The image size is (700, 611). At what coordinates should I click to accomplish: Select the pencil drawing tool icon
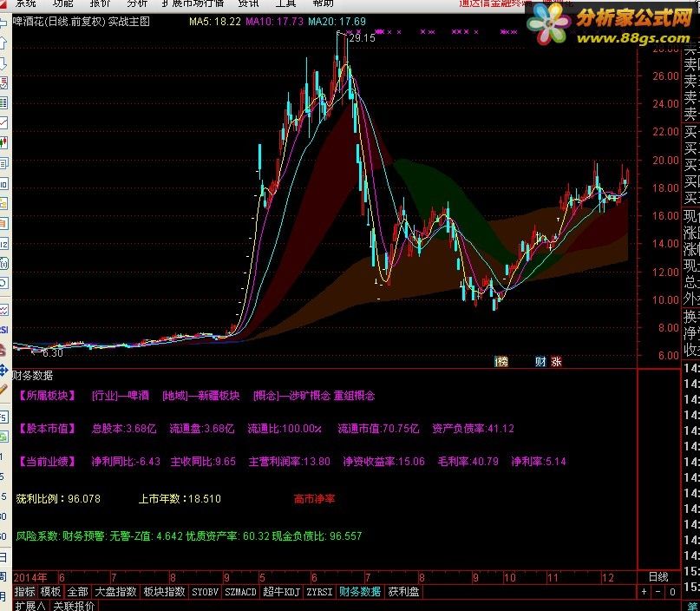pyautogui.click(x=3, y=390)
